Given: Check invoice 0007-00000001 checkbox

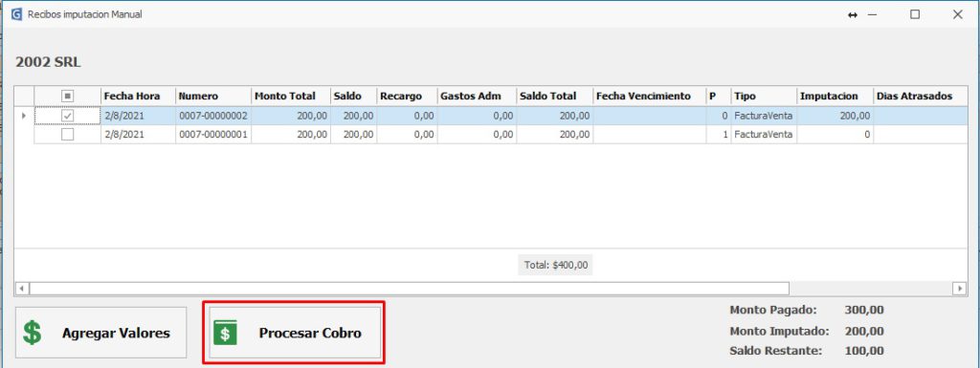Looking at the screenshot, I should 68,134.
